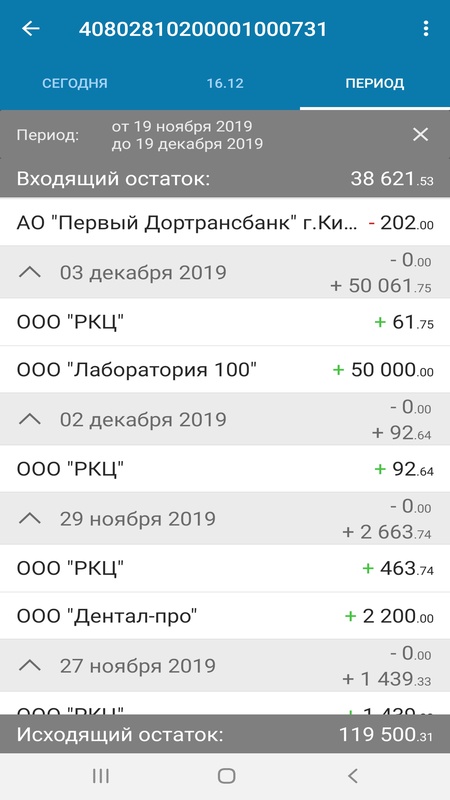450x800 pixels.
Task: Open Первый Дортрансбанк -202.00 transaction
Action: point(225,223)
